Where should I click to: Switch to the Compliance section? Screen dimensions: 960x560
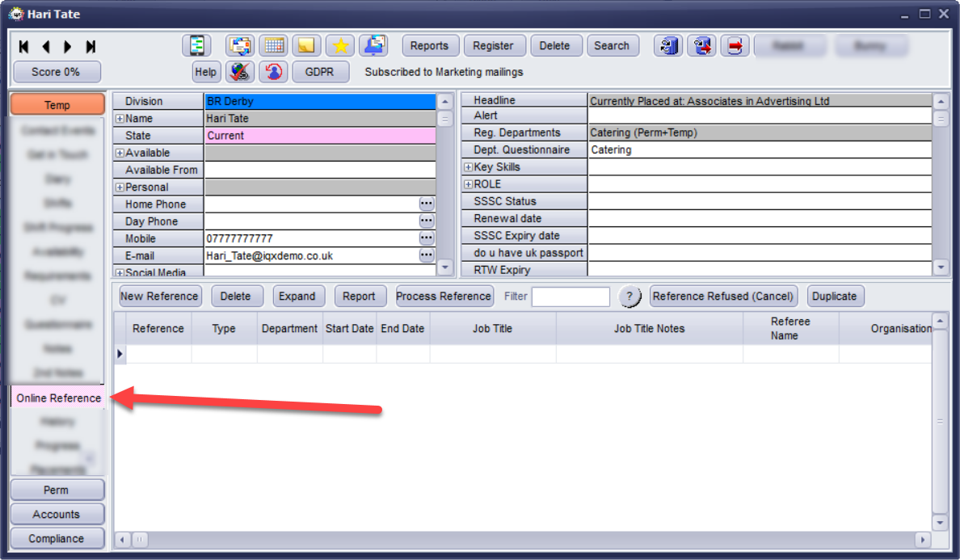[x=57, y=538]
